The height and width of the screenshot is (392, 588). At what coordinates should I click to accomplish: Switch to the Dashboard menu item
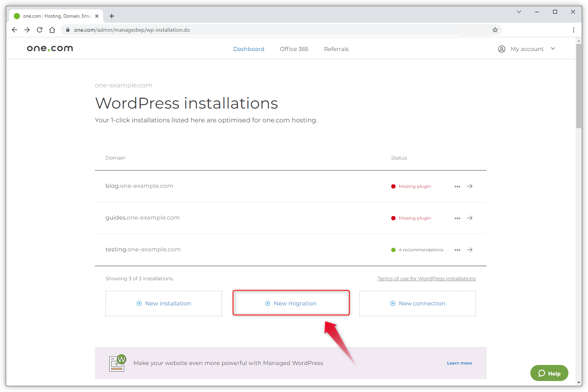[249, 49]
